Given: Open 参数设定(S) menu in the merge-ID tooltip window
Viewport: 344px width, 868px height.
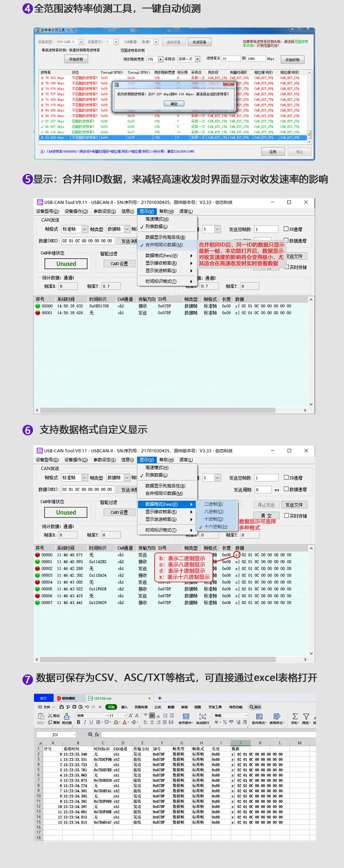Looking at the screenshot, I should coord(105,211).
